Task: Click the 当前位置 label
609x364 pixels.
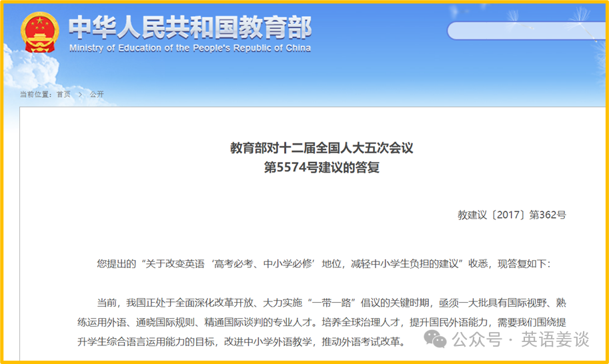Action: coord(35,95)
